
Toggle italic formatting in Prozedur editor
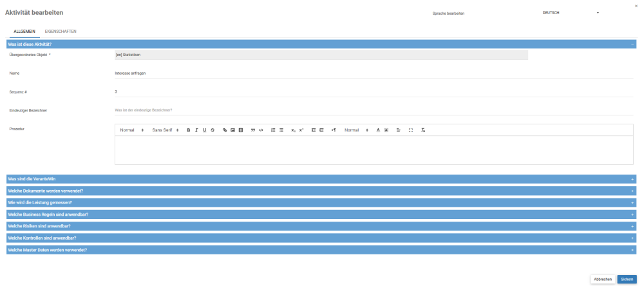(x=196, y=130)
